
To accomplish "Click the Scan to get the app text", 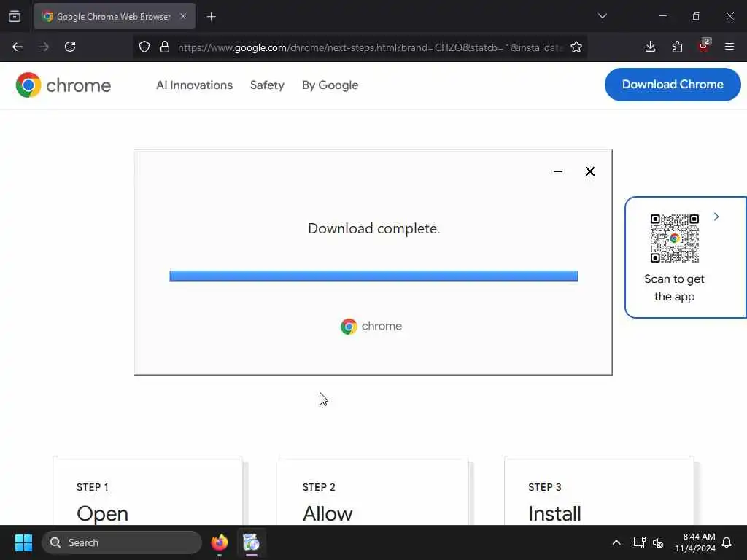I will pyautogui.click(x=674, y=287).
